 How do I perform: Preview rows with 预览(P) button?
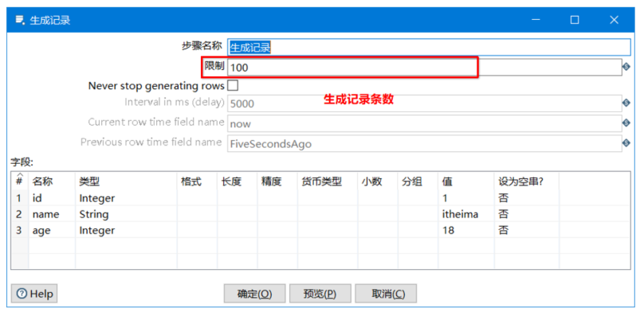click(x=320, y=294)
